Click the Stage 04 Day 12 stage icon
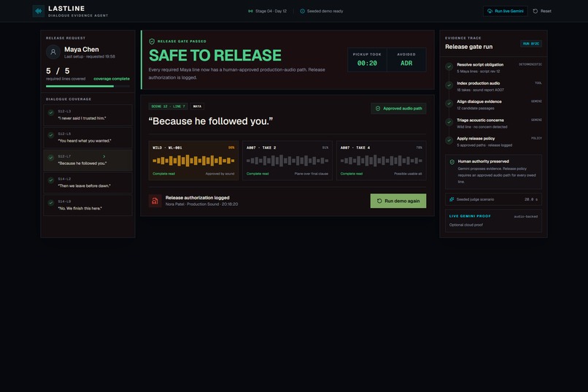588x392 pixels. [250, 11]
